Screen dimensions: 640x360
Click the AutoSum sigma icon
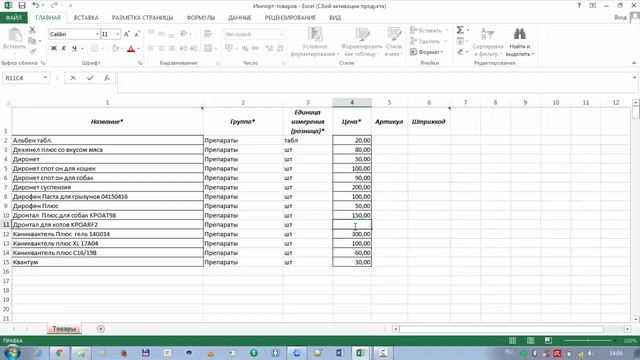click(x=460, y=30)
